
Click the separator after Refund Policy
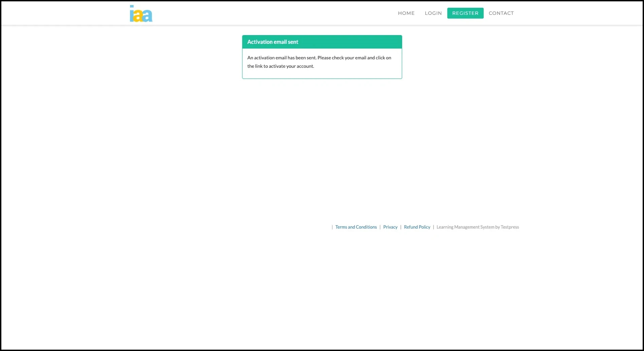(x=433, y=227)
